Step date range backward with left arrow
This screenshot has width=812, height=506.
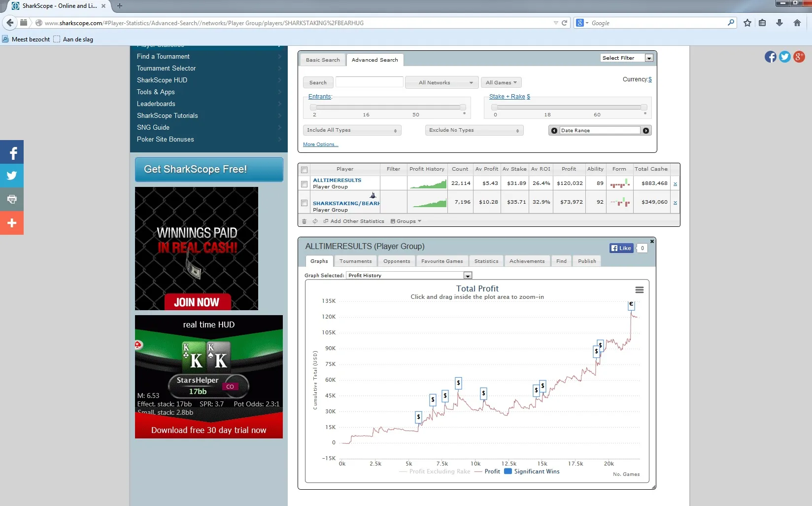click(x=554, y=131)
